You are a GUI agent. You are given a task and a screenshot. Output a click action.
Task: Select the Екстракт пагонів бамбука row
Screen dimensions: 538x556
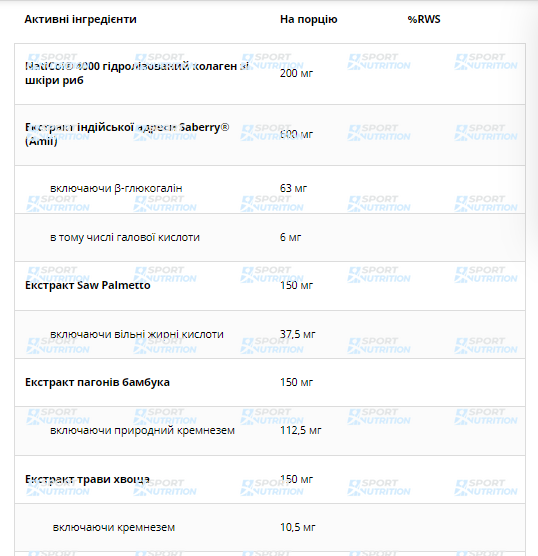[270, 383]
